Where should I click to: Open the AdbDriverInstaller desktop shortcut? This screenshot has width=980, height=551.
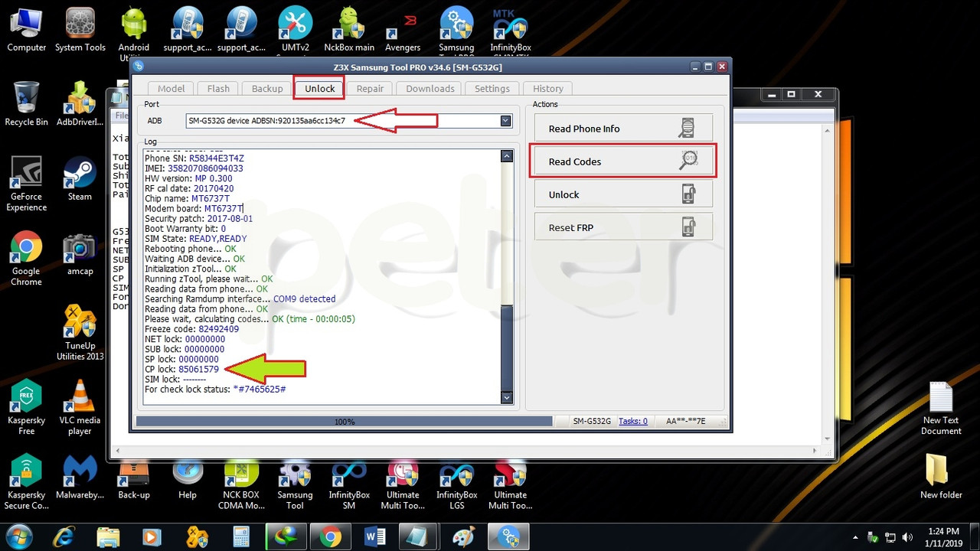tap(80, 103)
